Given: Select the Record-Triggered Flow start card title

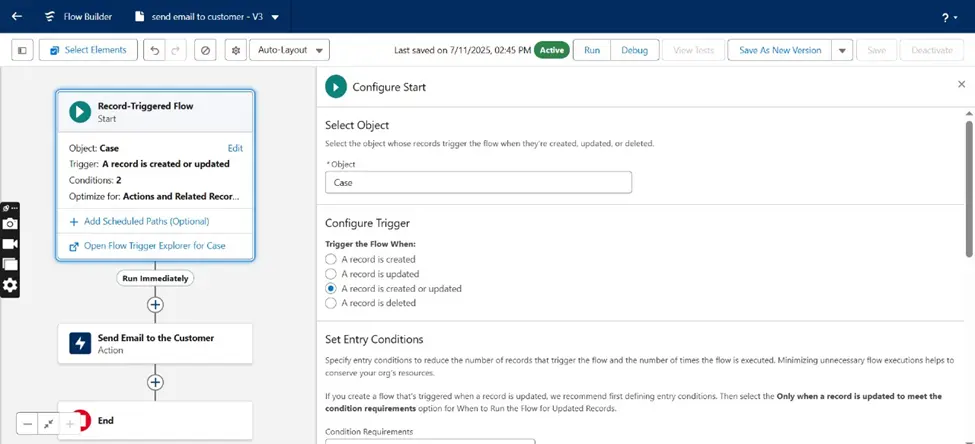Looking at the screenshot, I should [x=146, y=106].
